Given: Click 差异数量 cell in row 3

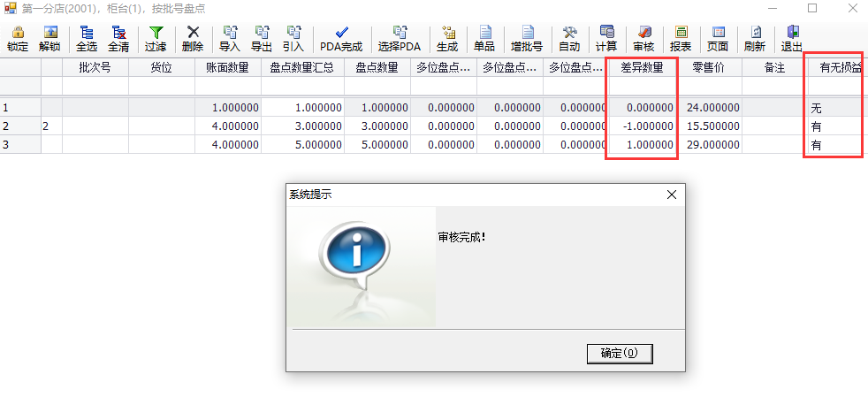Looking at the screenshot, I should (643, 145).
